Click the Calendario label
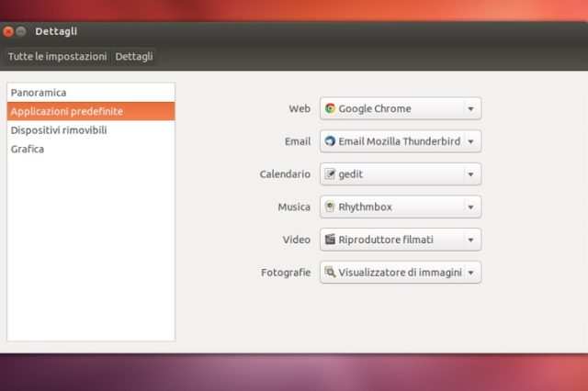 pos(285,174)
